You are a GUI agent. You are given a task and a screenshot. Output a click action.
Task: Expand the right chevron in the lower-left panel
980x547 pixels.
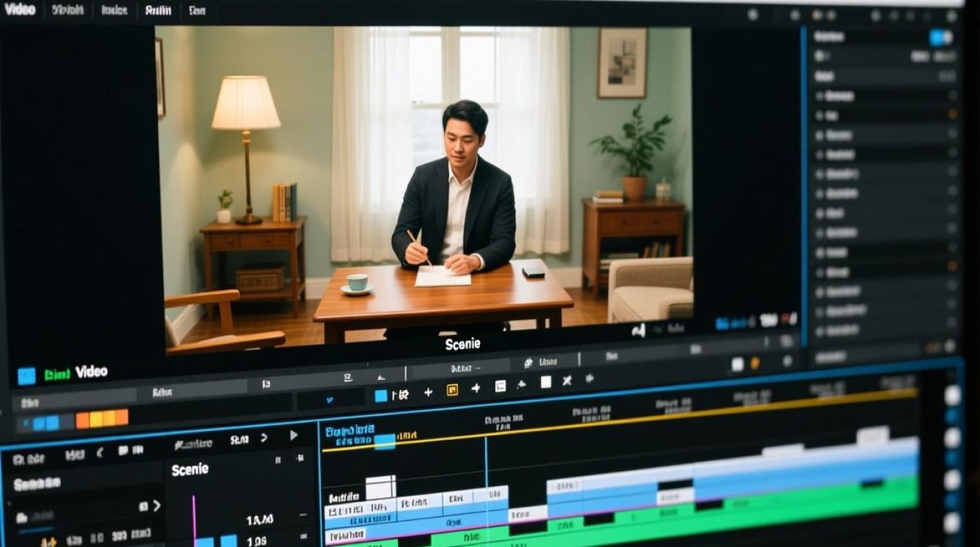click(x=156, y=505)
